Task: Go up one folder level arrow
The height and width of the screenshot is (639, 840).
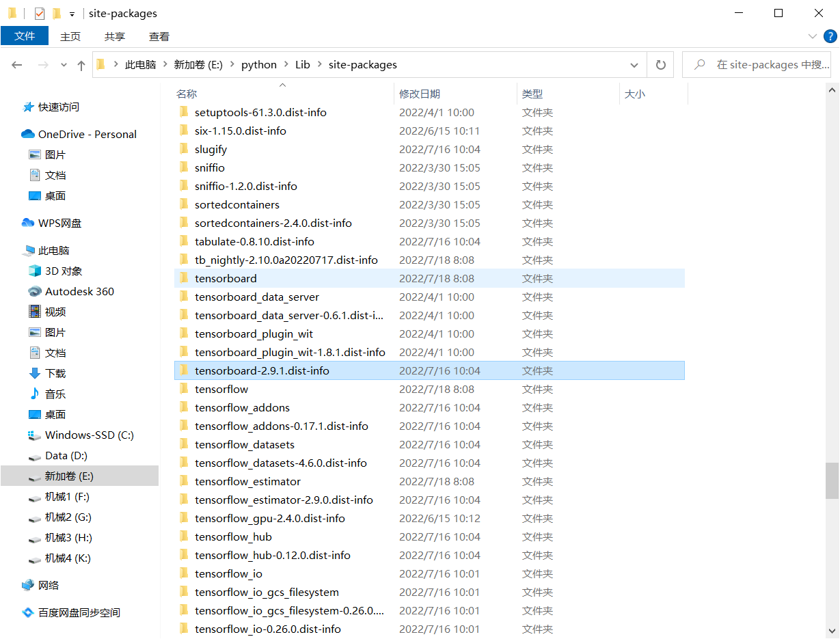Action: 81,65
